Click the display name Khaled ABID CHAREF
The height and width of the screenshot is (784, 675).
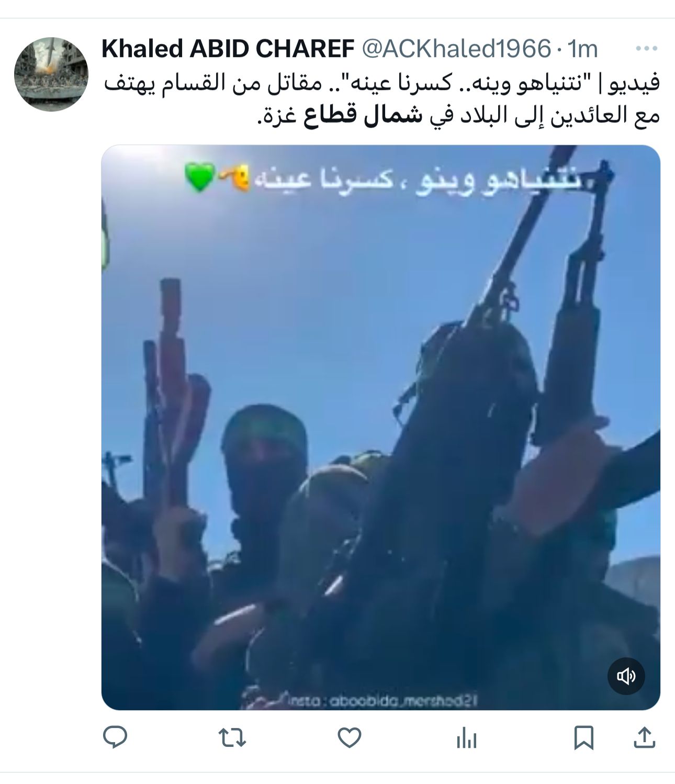coord(228,49)
